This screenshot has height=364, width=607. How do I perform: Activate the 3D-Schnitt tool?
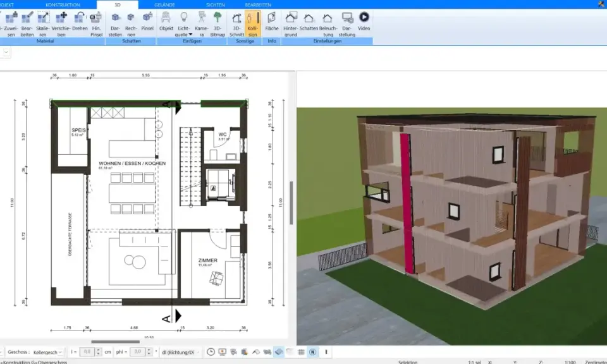[x=236, y=24]
